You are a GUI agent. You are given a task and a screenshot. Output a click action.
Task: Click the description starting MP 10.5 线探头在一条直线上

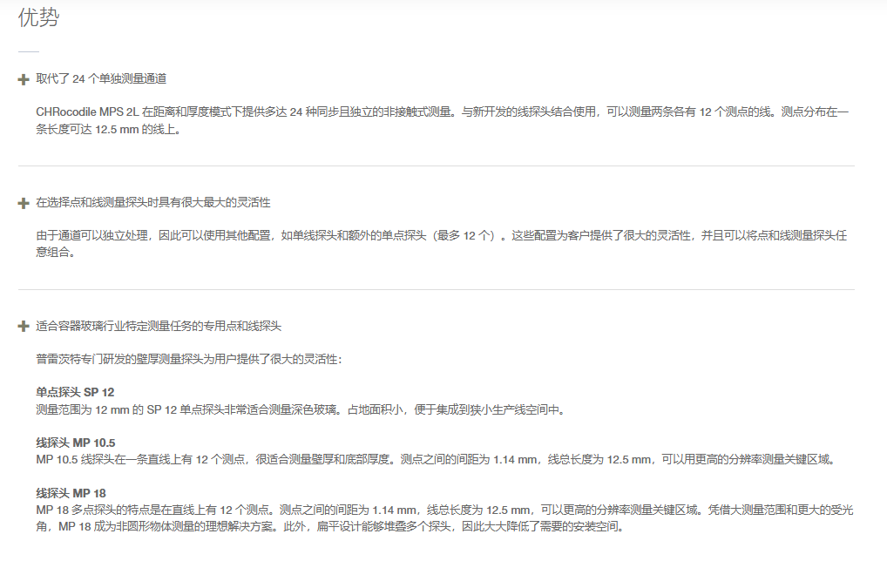tap(436, 459)
